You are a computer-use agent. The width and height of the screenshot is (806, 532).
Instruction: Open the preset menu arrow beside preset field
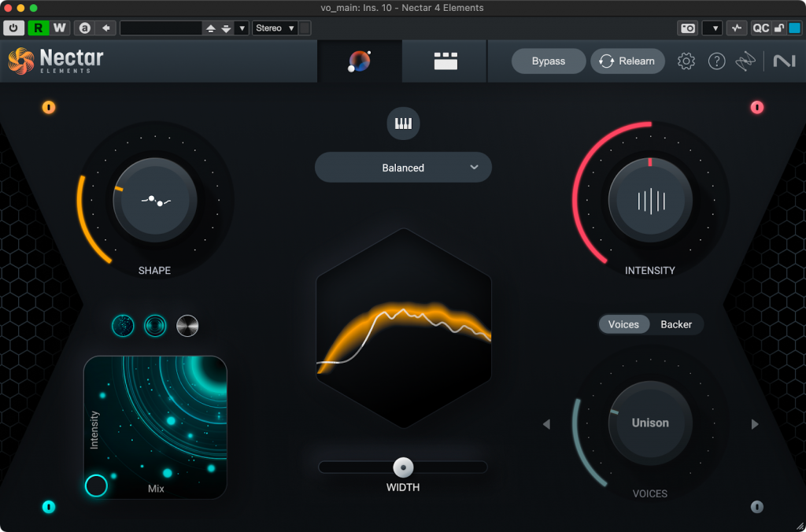click(x=242, y=28)
